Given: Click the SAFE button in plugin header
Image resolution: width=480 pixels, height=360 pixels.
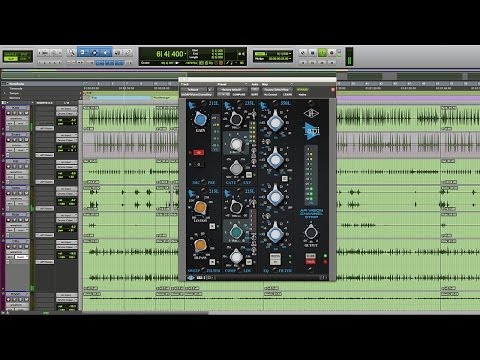Looking at the screenshot, I should pos(255,95).
